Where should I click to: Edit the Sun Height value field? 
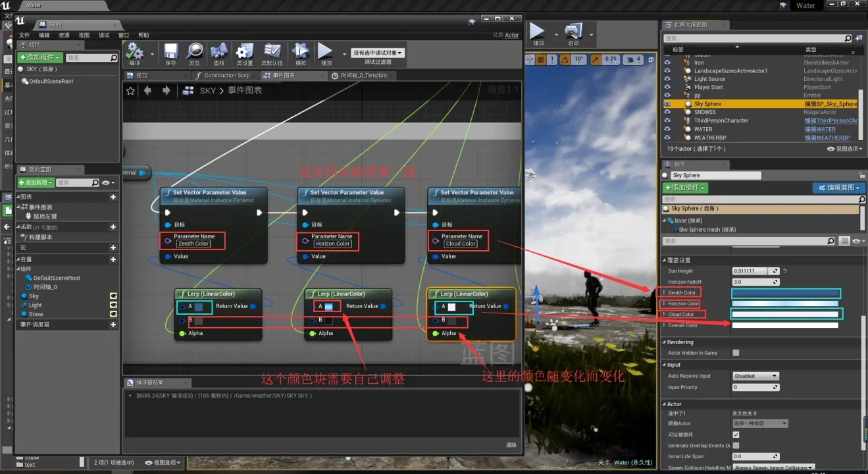coord(755,271)
